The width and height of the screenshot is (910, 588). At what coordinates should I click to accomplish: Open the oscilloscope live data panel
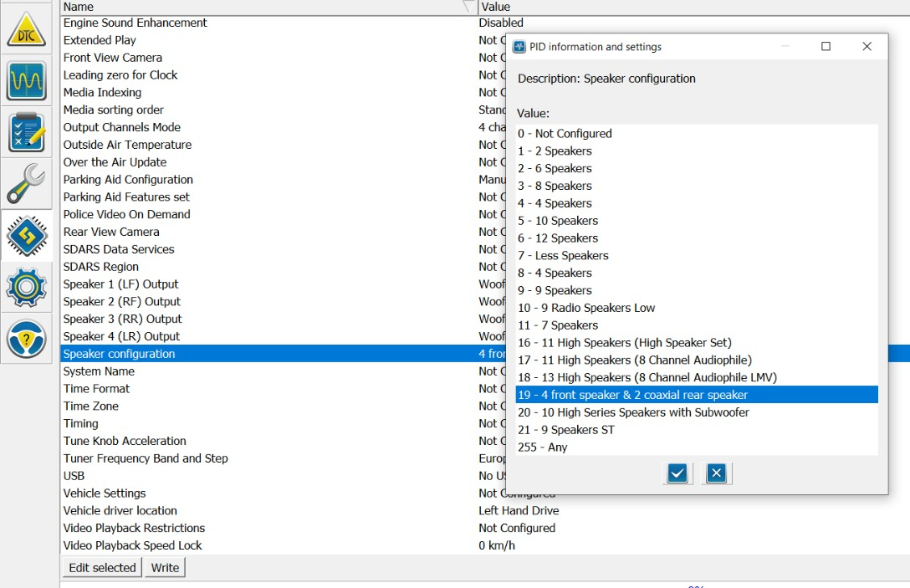pyautogui.click(x=26, y=80)
